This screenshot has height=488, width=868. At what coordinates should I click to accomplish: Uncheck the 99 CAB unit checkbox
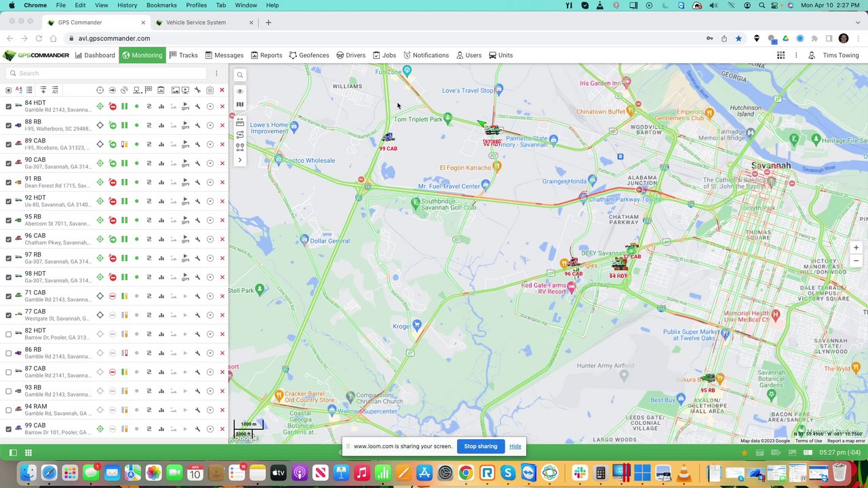[x=8, y=429]
